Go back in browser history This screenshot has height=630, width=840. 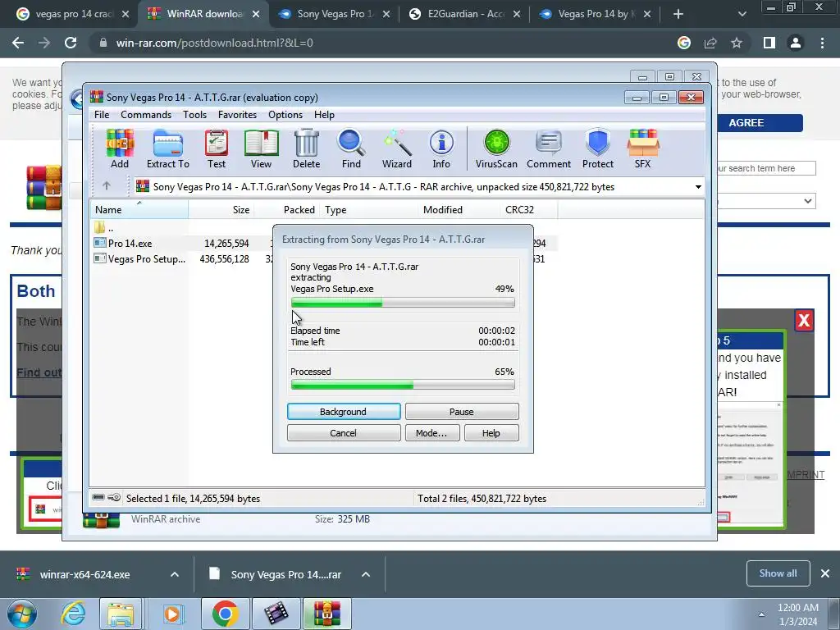pos(18,43)
